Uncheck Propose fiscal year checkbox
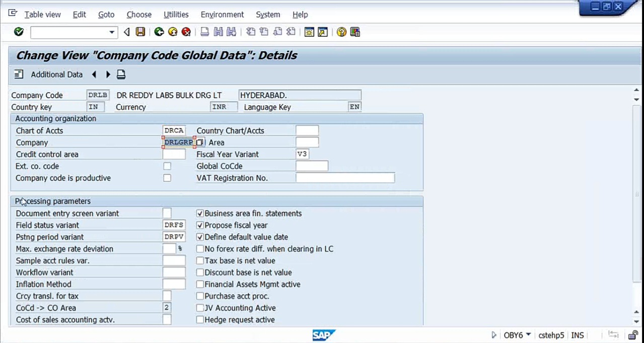This screenshot has height=343, width=644. [x=200, y=225]
